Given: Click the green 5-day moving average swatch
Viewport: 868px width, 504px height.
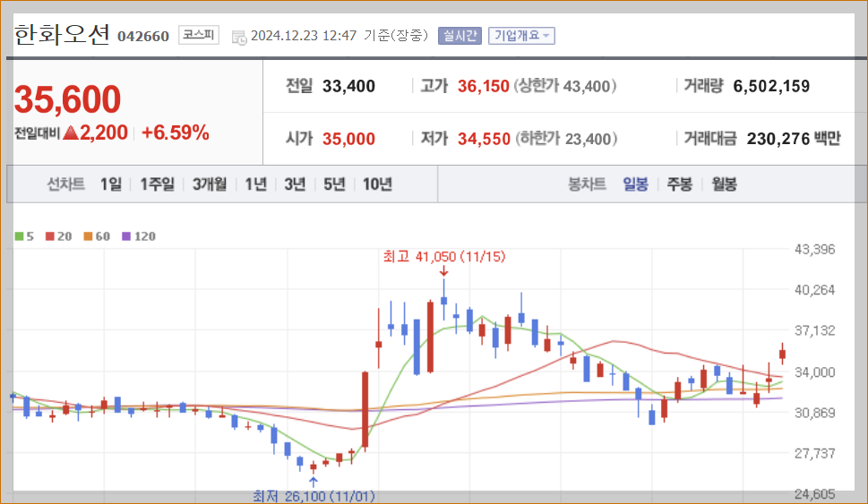Looking at the screenshot, I should tap(19, 236).
